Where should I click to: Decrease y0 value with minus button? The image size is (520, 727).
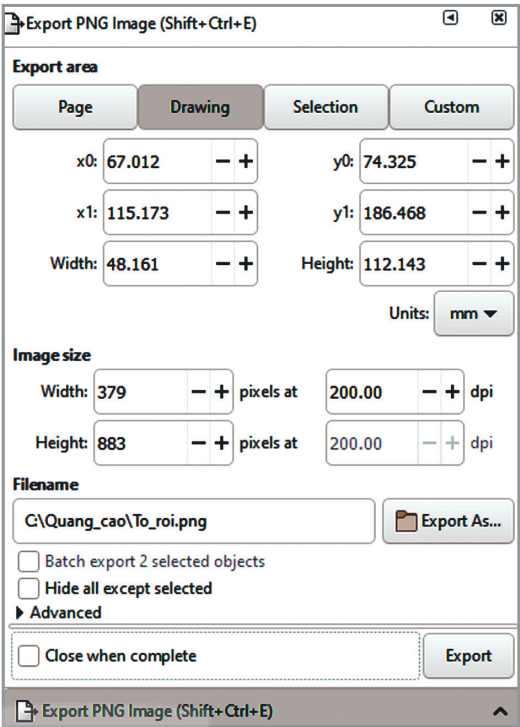[479, 161]
